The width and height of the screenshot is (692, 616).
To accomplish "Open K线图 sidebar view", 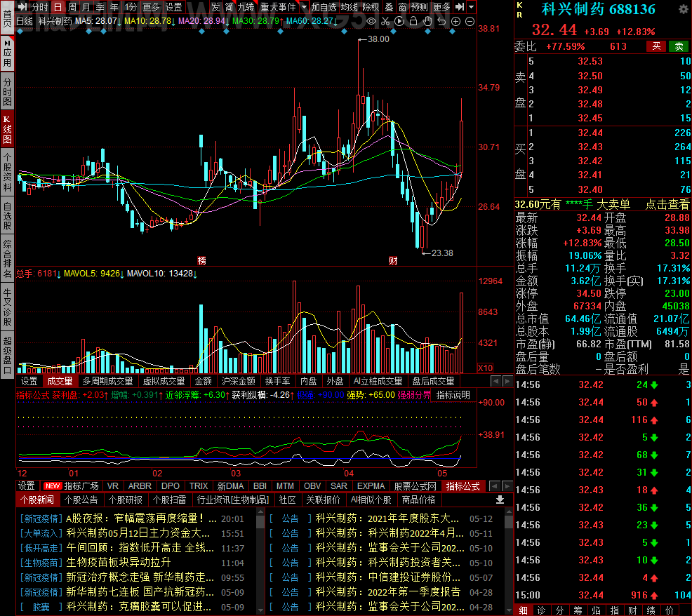I will coord(7,129).
